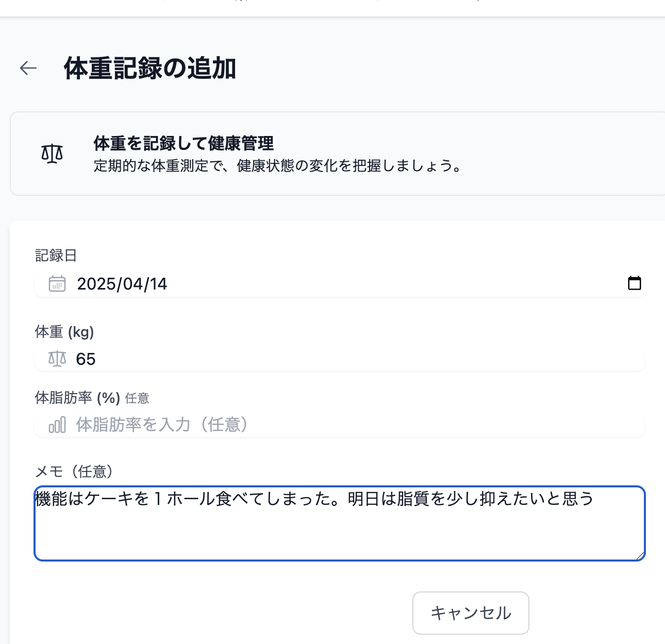This screenshot has height=644, width=665.
Task: Open the date picker with the black calendar icon
Action: pos(635,283)
